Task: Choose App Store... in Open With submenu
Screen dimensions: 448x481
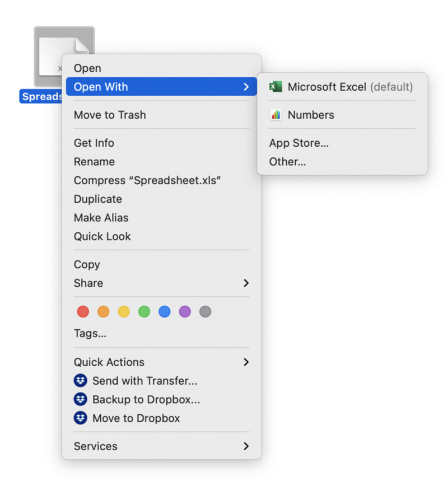Action: tap(298, 143)
